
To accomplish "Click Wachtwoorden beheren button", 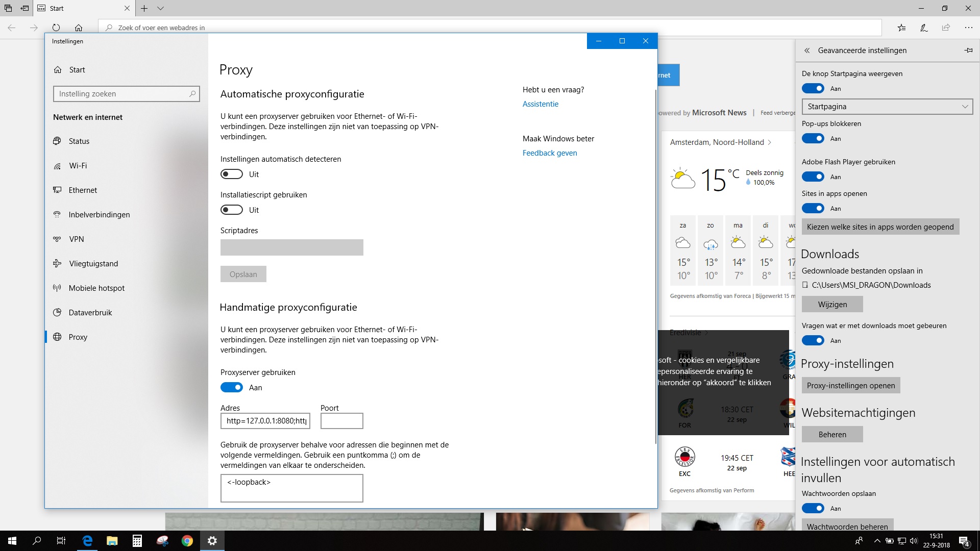I will (847, 526).
